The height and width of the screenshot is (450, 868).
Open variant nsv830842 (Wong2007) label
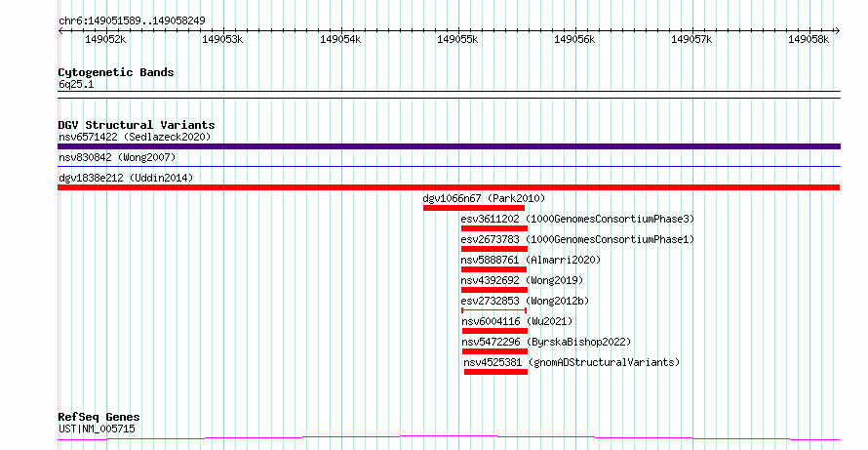point(117,158)
